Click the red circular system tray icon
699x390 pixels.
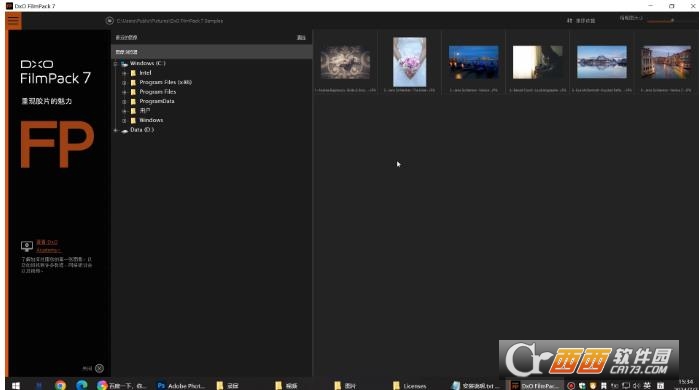pyautogui.click(x=571, y=386)
